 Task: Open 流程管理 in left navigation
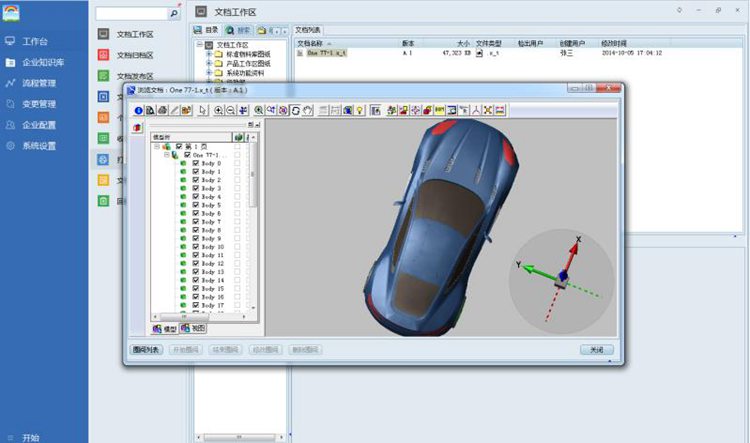click(38, 83)
